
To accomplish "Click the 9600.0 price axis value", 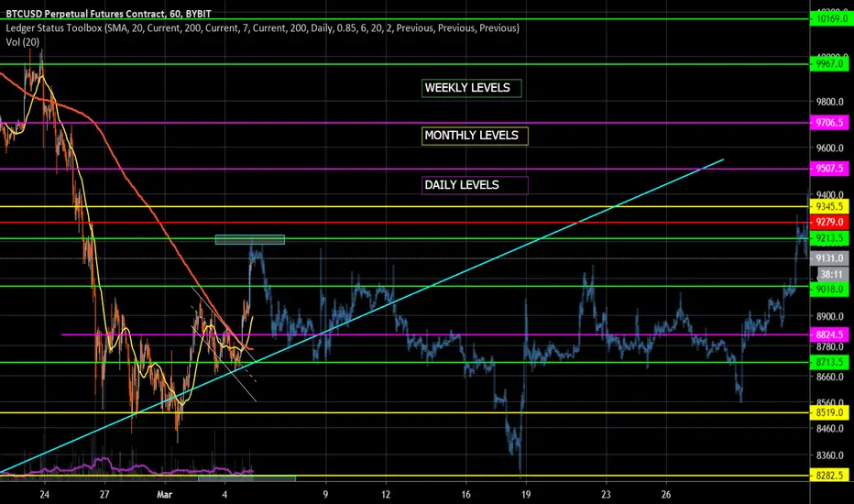I will point(829,148).
